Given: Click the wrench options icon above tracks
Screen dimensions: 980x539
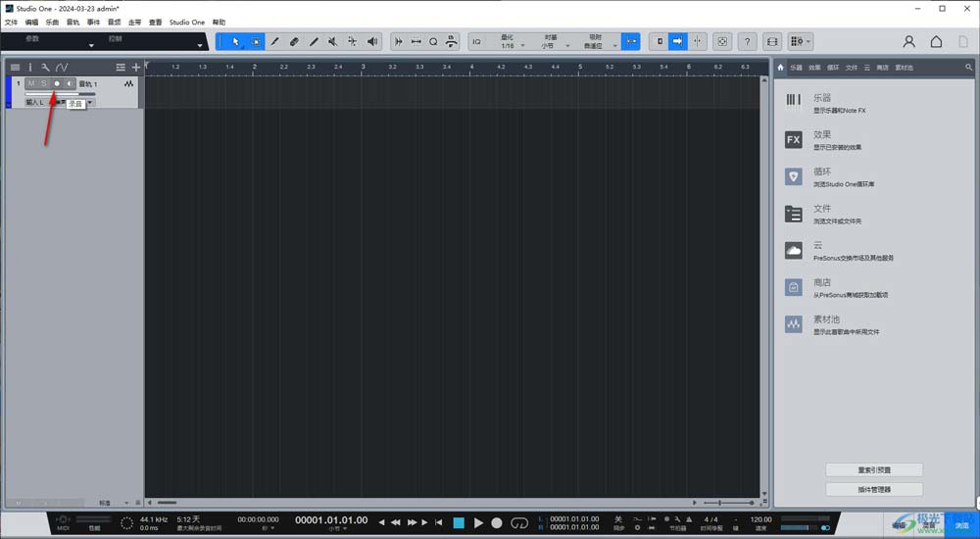Looking at the screenshot, I should coord(45,67).
